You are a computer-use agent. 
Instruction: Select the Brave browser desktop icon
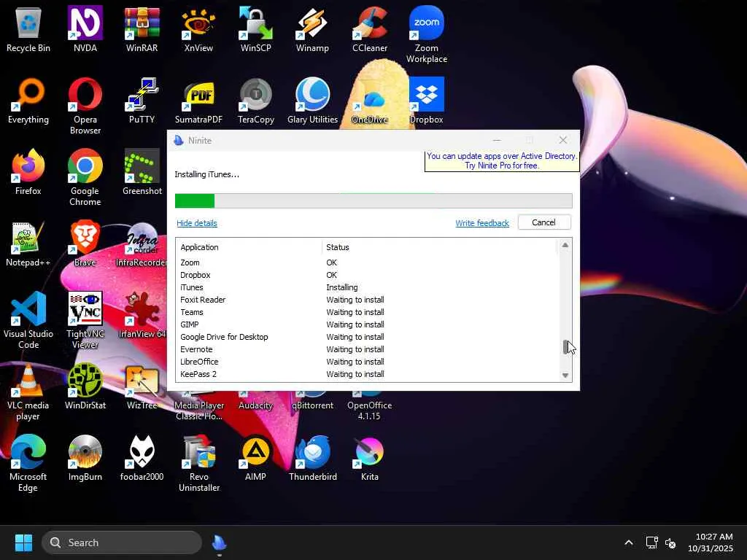[x=85, y=244]
